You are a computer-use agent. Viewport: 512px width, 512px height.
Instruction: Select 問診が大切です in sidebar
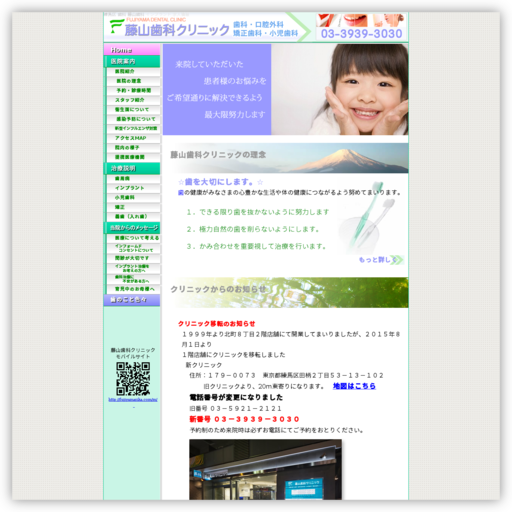click(133, 258)
